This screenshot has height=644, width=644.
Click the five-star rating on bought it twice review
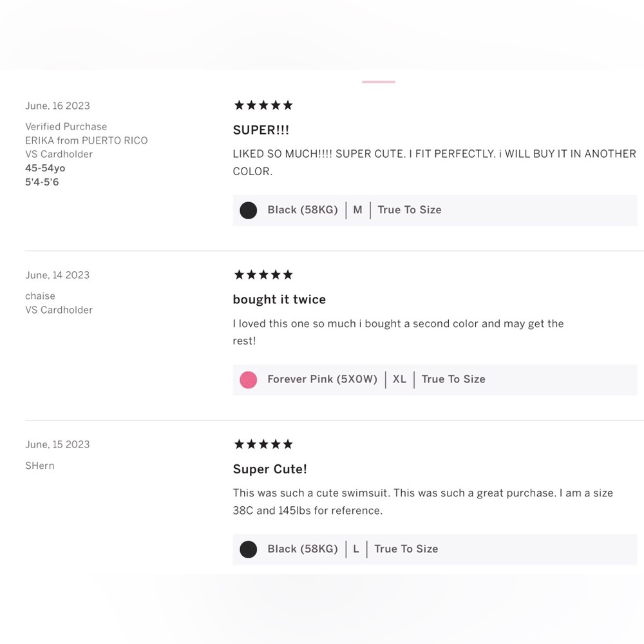[x=263, y=274]
